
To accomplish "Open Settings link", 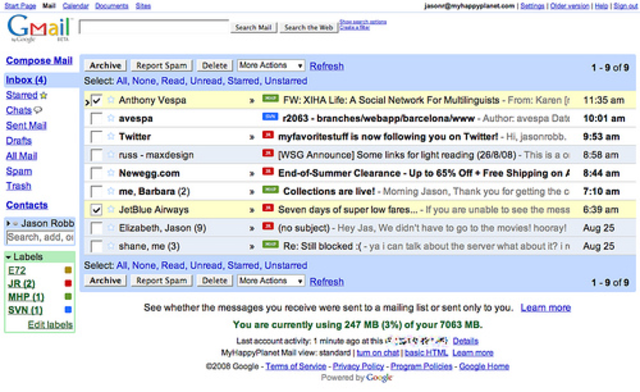I will pyautogui.click(x=532, y=6).
